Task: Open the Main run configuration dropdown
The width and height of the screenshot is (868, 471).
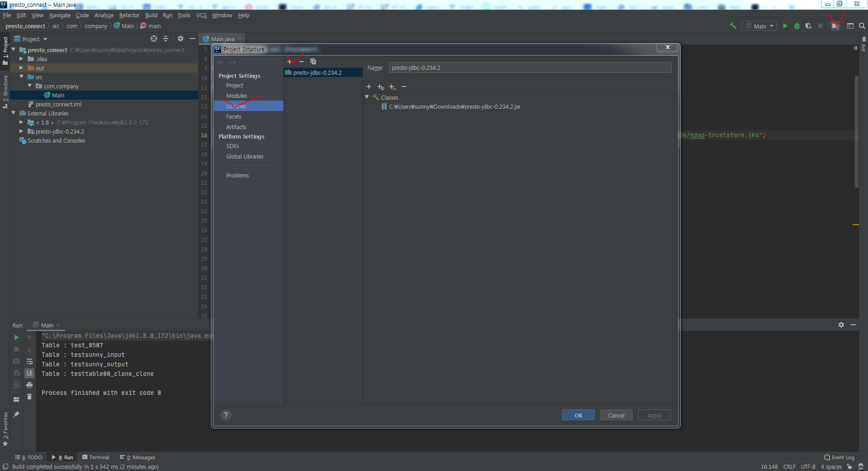Action: (x=760, y=26)
